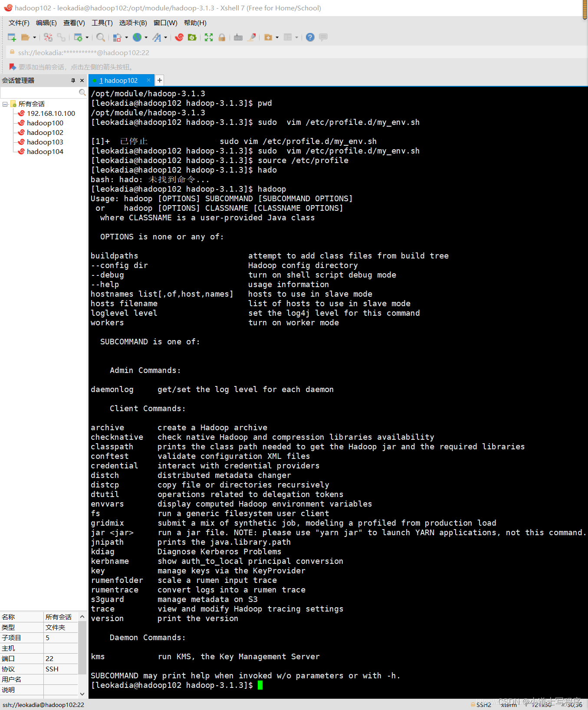Screen dimensions: 588x710
Task: Expand the color scheme dropdown arrow
Action: 127,37
